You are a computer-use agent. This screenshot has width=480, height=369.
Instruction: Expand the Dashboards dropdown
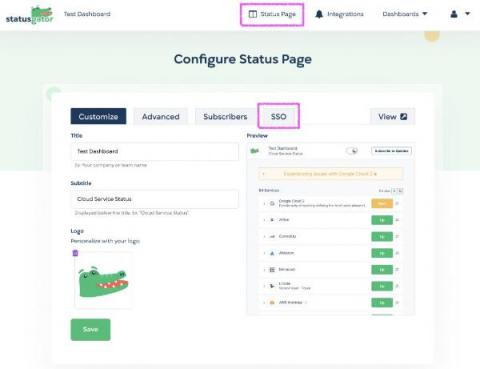(405, 14)
